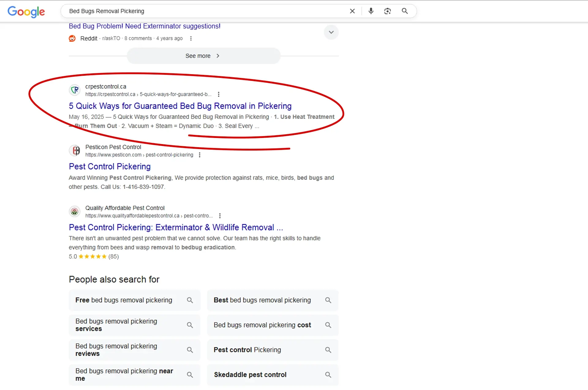Click the Reddit favicon

point(72,38)
